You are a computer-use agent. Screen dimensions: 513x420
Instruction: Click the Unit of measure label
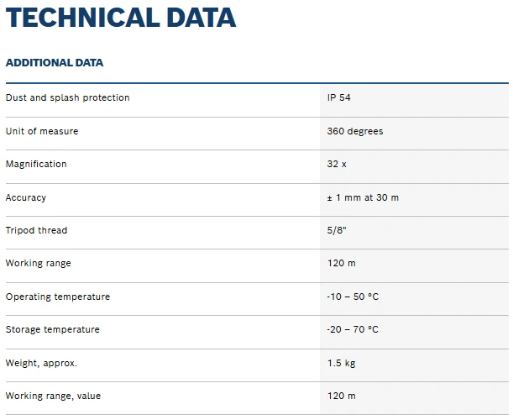pos(42,131)
